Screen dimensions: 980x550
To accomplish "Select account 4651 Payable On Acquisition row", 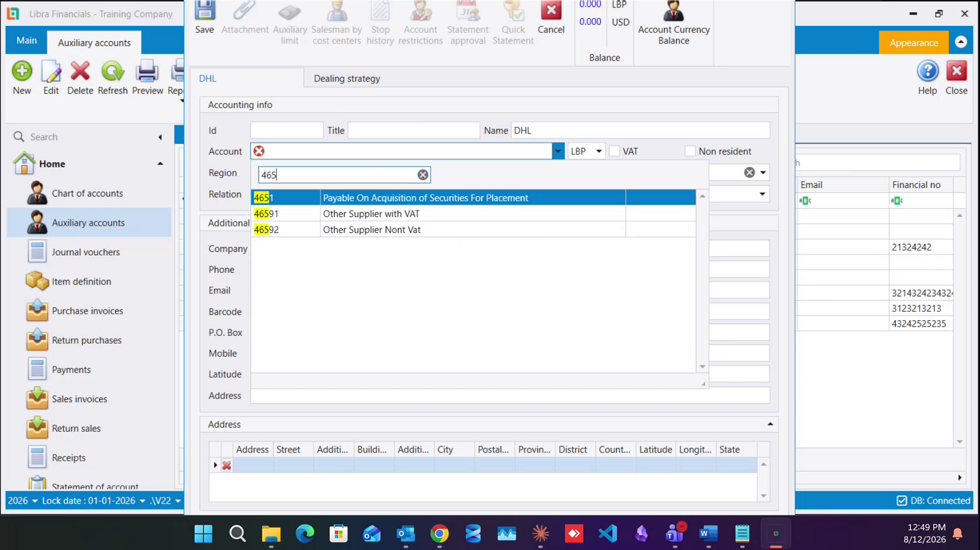I will click(x=474, y=198).
